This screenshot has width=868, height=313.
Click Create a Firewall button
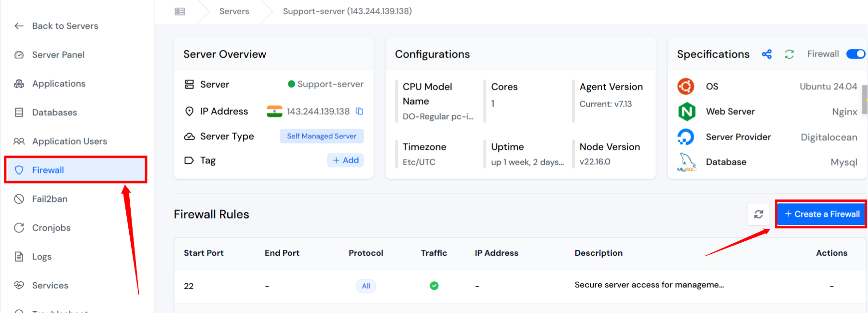(822, 214)
